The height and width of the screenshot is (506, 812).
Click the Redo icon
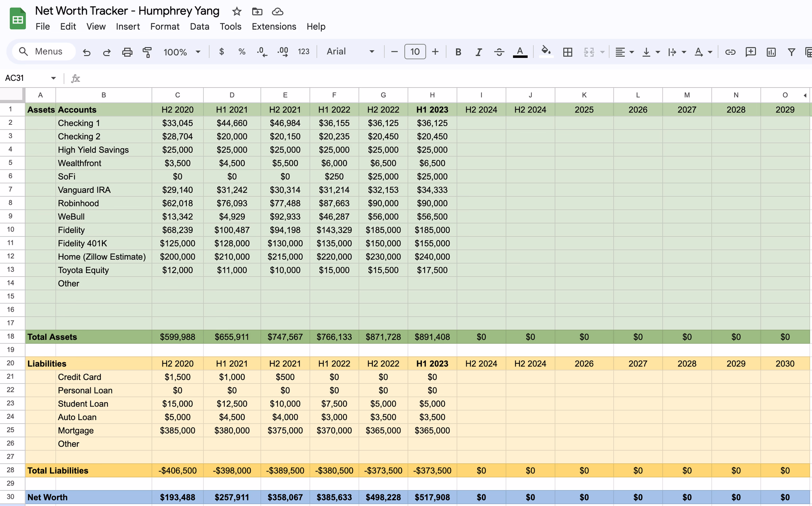pyautogui.click(x=107, y=52)
